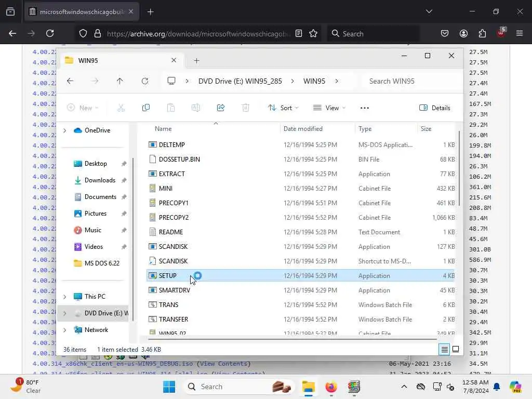Click the Firefox Search field
Screen dimensions: 532x399
tap(373, 34)
